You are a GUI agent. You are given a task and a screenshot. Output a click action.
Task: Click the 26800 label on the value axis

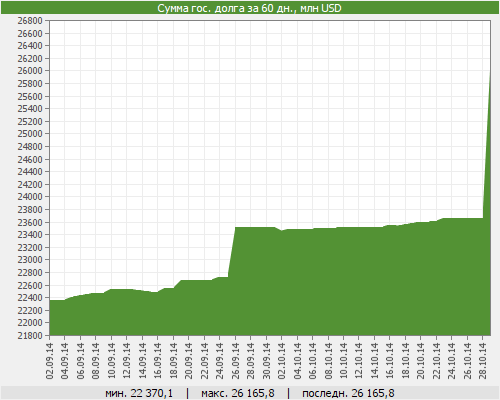coord(30,21)
